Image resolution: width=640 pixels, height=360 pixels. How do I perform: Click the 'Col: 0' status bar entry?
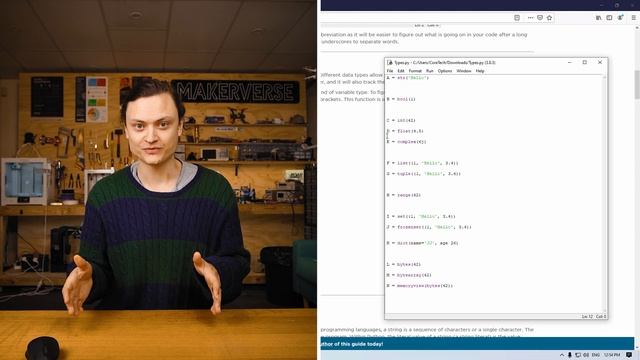[600, 316]
